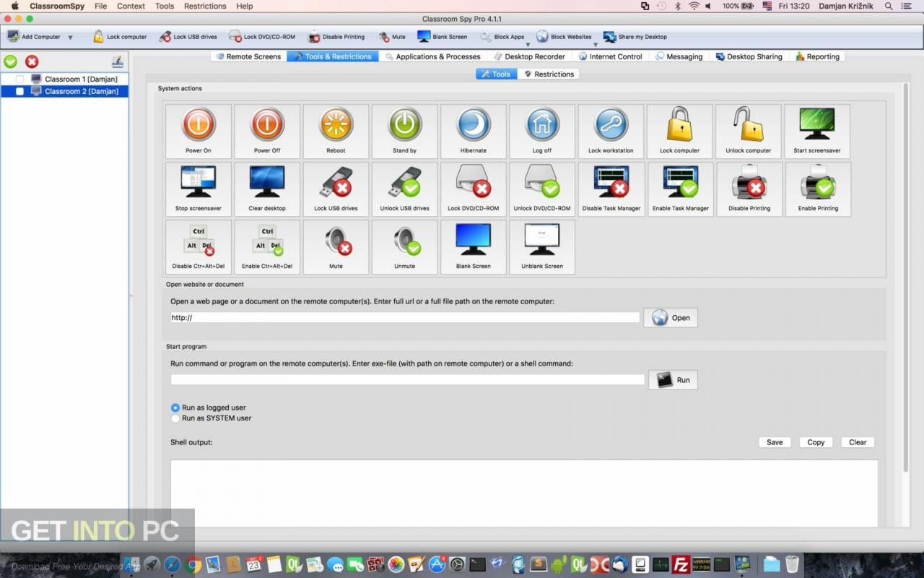Switch to the Remote Screens tab
The height and width of the screenshot is (578, 924).
(248, 56)
